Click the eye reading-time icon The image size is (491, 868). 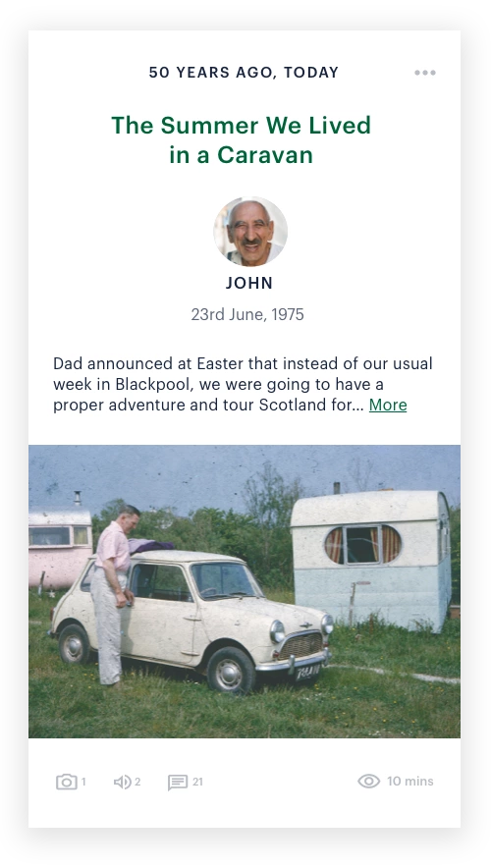[368, 781]
